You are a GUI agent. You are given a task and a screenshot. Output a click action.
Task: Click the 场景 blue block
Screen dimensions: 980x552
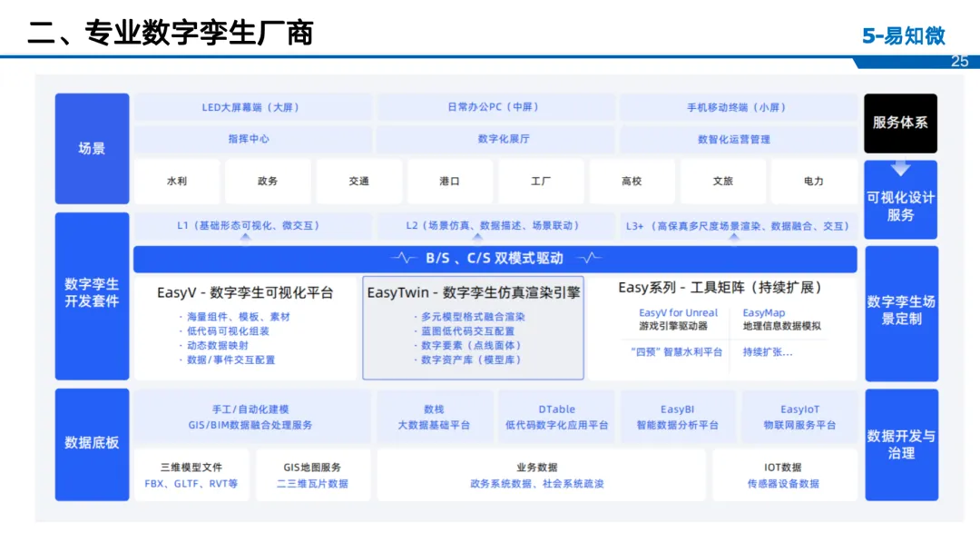pos(92,149)
